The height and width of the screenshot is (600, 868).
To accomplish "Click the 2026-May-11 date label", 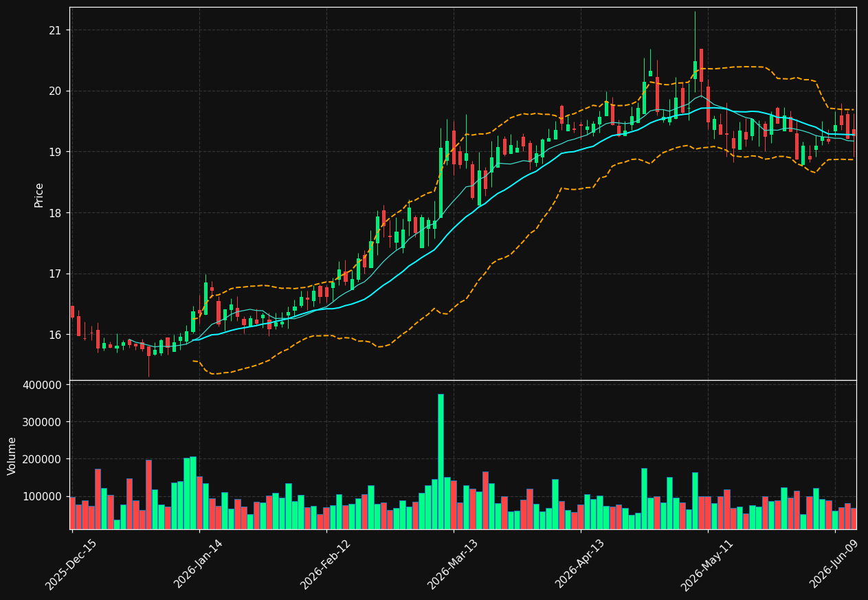I will tap(707, 565).
